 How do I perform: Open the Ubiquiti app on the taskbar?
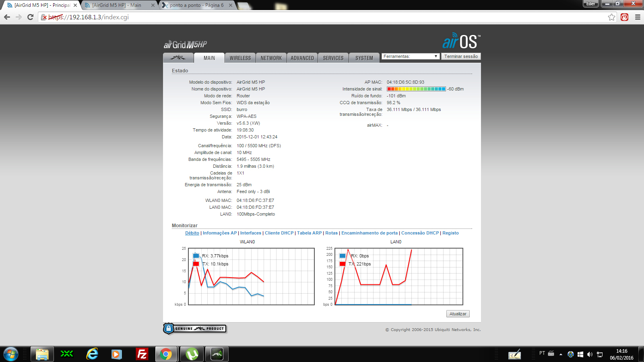click(x=217, y=354)
